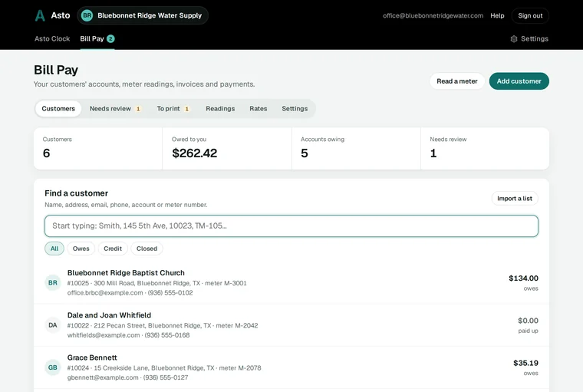Click whitfields@example.com contact line
This screenshot has height=392, width=583.
(128, 335)
